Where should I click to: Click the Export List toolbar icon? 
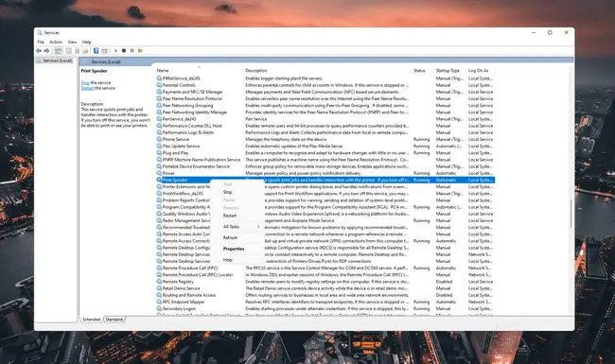[x=85, y=50]
